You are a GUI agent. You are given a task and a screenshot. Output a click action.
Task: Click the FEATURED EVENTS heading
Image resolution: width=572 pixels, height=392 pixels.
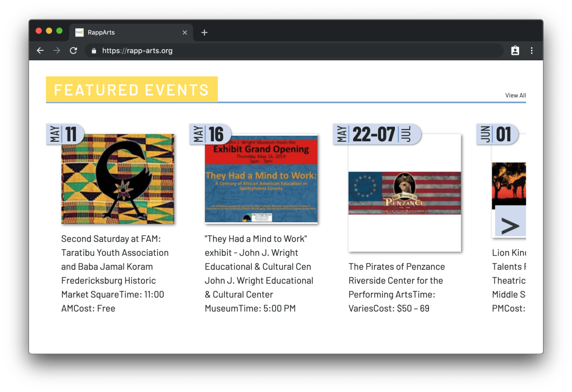132,89
